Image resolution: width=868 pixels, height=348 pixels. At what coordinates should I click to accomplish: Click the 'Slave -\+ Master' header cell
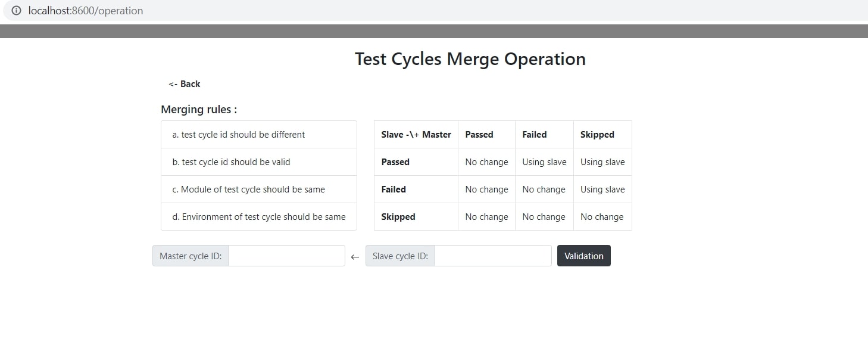coord(416,135)
